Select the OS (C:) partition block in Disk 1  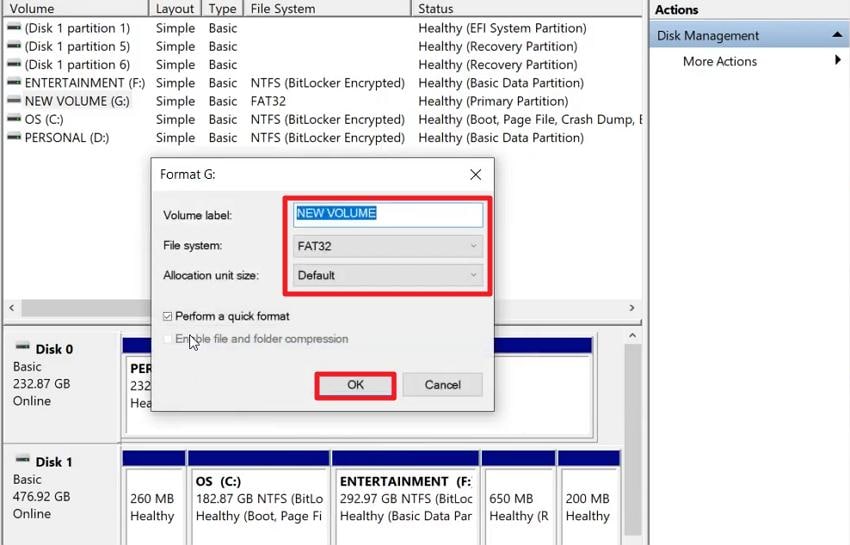pos(259,498)
